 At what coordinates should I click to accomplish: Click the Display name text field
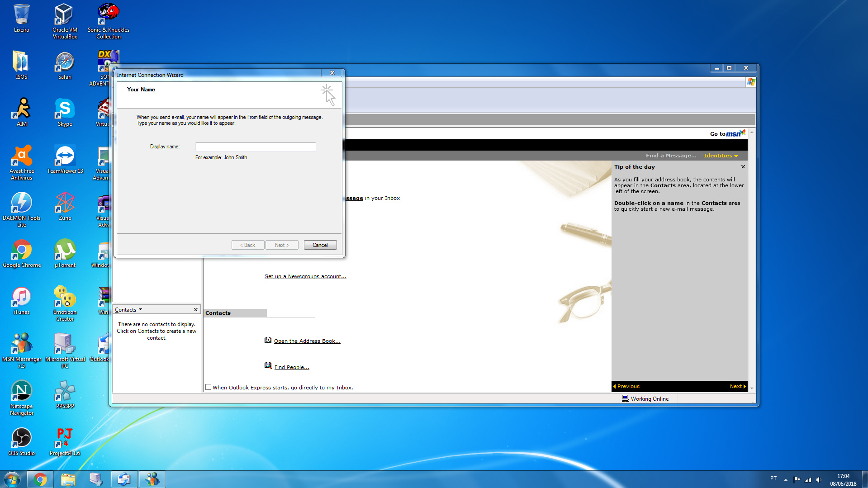[x=256, y=147]
